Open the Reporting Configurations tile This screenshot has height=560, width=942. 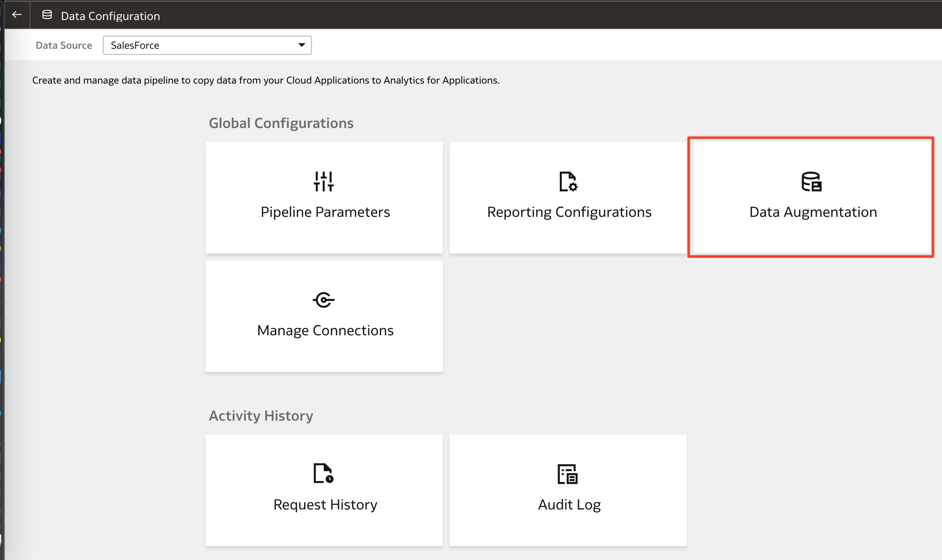[568, 198]
